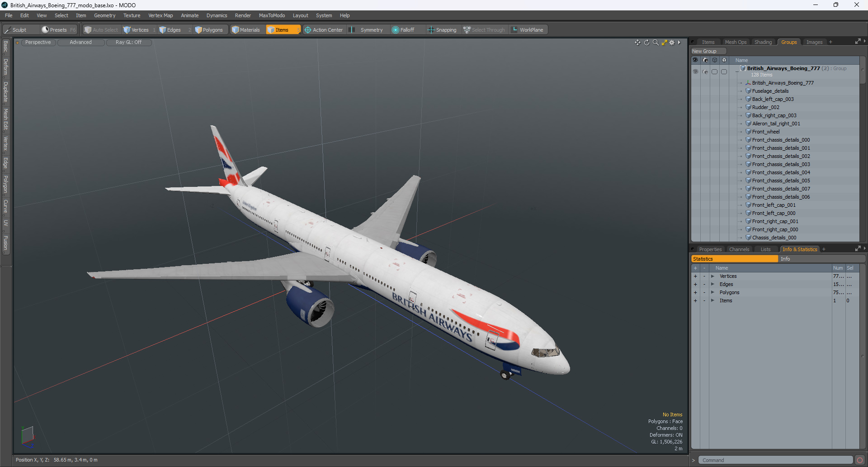The height and width of the screenshot is (467, 868).
Task: Expand the Vertices statistics row
Action: [712, 276]
